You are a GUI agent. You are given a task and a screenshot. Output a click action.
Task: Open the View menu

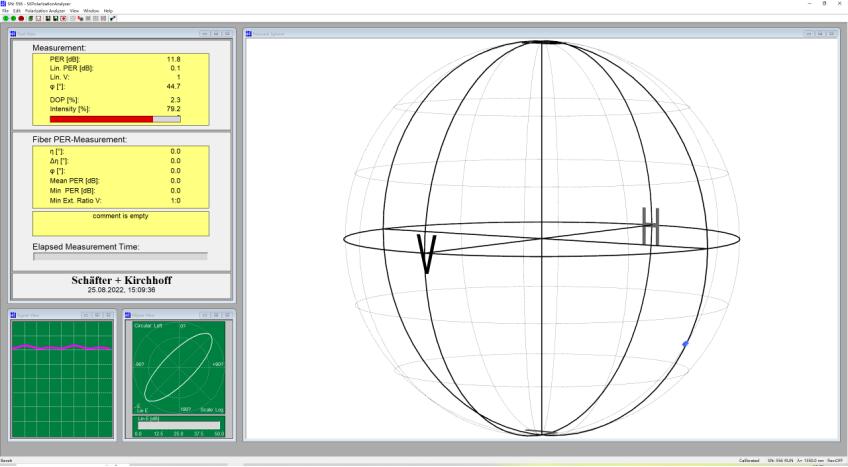[76, 10]
